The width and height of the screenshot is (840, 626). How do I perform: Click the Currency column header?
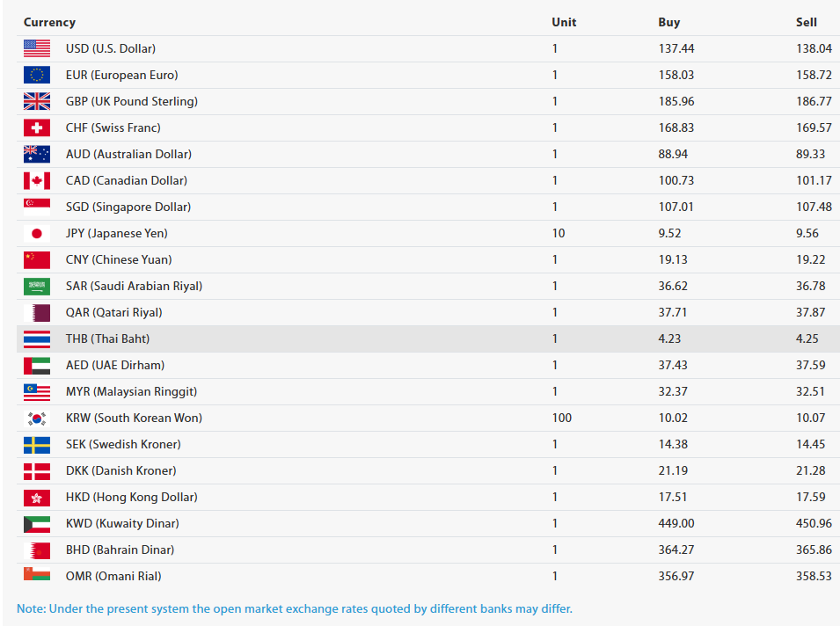pyautogui.click(x=49, y=23)
